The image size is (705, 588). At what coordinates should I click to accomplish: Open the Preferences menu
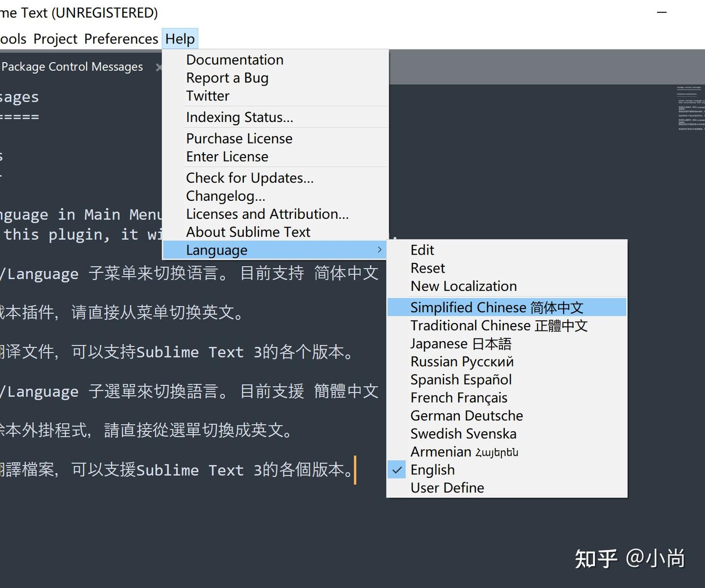121,38
